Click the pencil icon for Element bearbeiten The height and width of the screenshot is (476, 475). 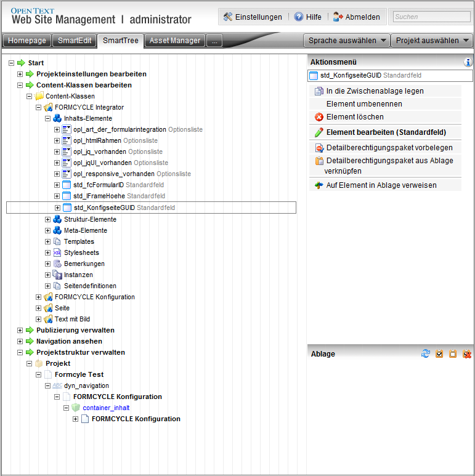tap(319, 132)
